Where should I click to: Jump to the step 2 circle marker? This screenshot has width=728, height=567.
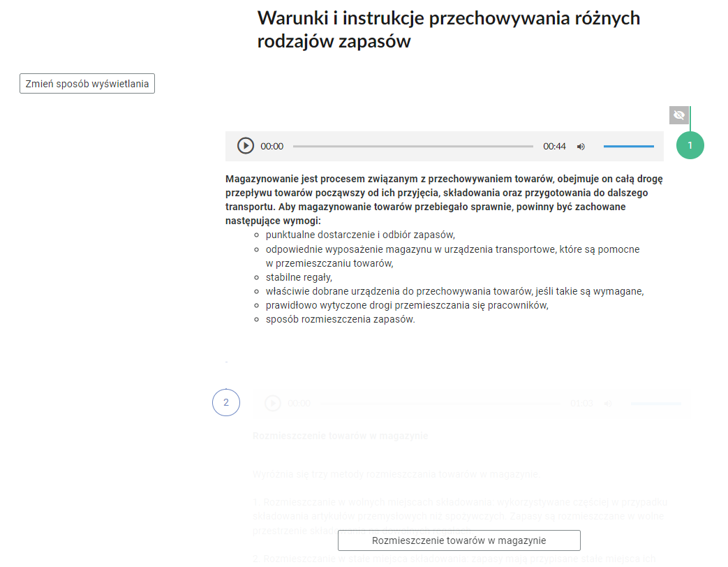point(226,402)
